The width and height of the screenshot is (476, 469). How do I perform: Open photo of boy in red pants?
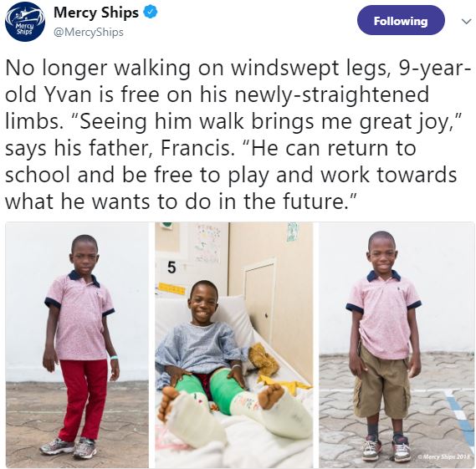77,345
